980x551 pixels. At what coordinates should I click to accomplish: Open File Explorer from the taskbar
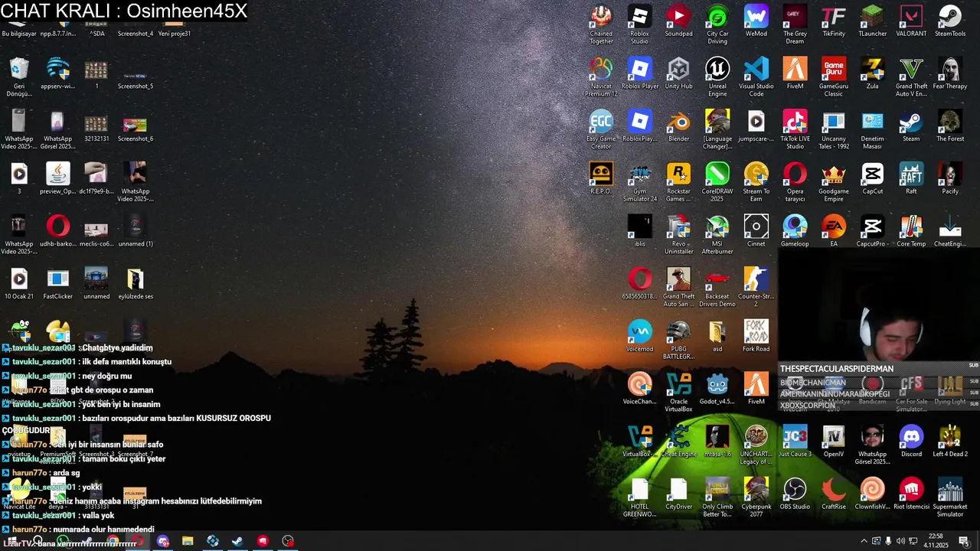(x=188, y=541)
